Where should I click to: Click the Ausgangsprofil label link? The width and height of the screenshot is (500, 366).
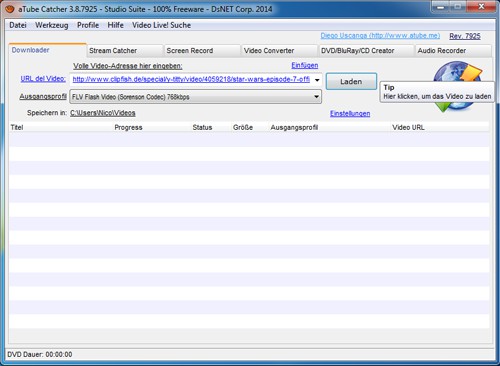43,97
